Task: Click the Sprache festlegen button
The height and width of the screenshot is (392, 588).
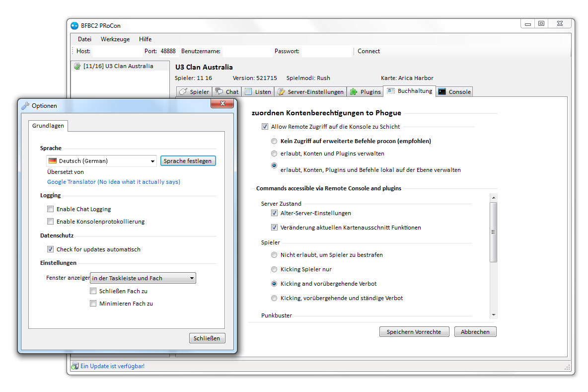Action: coord(188,161)
